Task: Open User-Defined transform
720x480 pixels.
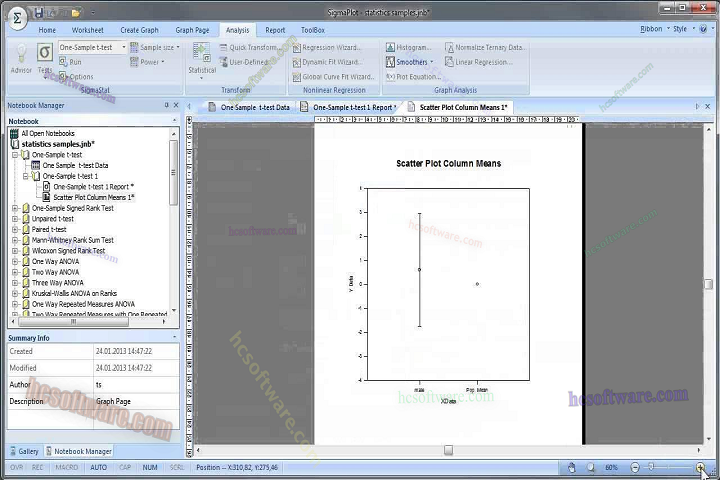Action: coord(244,62)
